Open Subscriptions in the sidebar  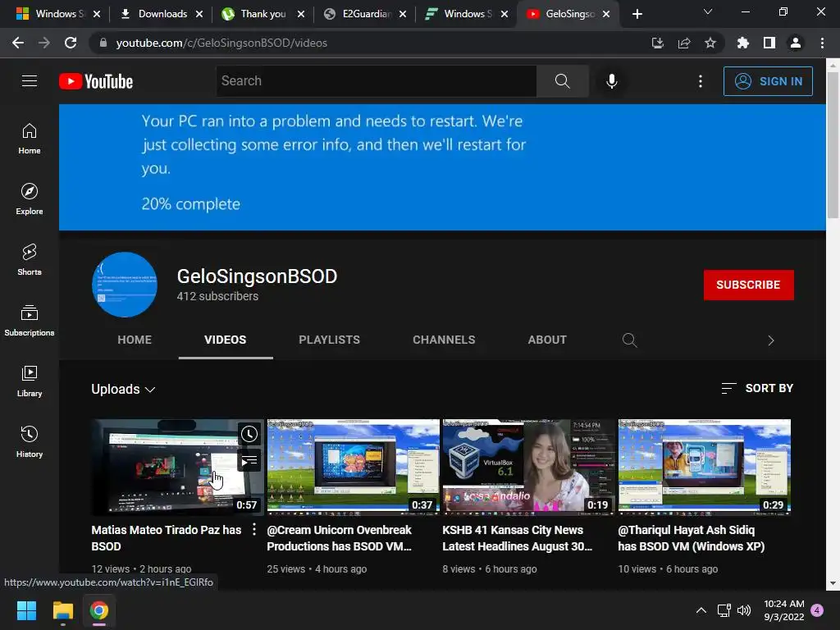(x=30, y=321)
